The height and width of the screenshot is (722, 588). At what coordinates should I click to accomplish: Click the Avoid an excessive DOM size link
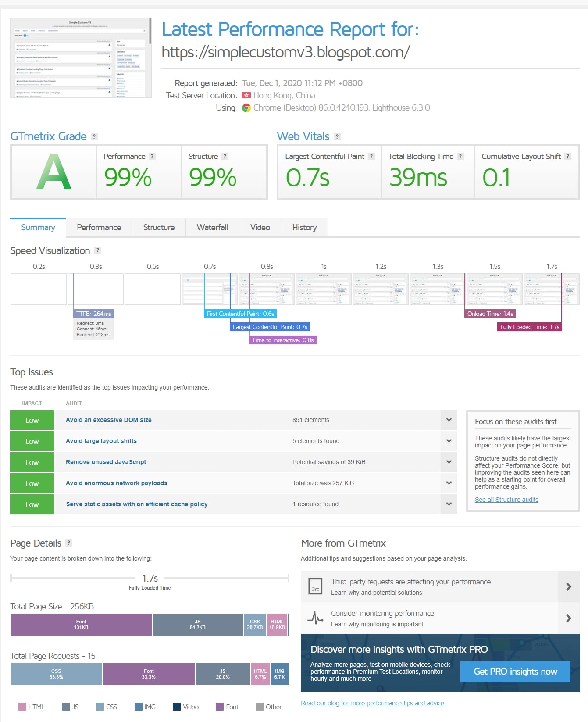(109, 420)
